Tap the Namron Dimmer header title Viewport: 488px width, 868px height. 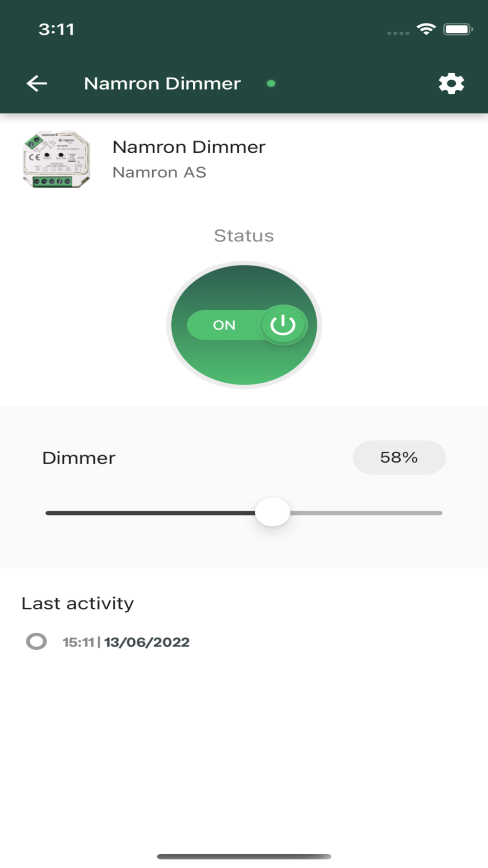pos(162,83)
